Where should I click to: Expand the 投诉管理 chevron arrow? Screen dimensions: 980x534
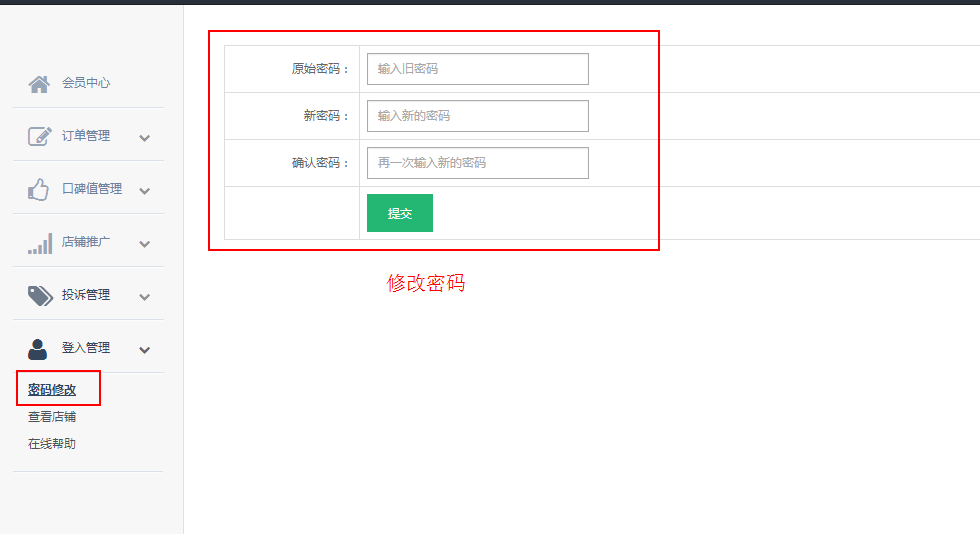(x=144, y=297)
